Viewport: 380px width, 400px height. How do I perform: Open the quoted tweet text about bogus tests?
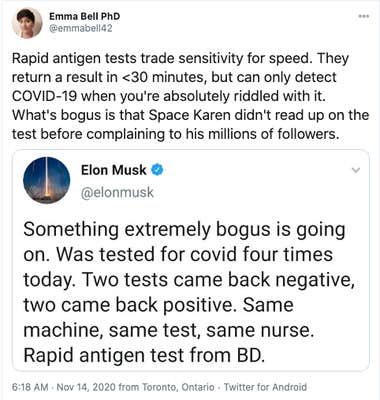[x=189, y=293]
